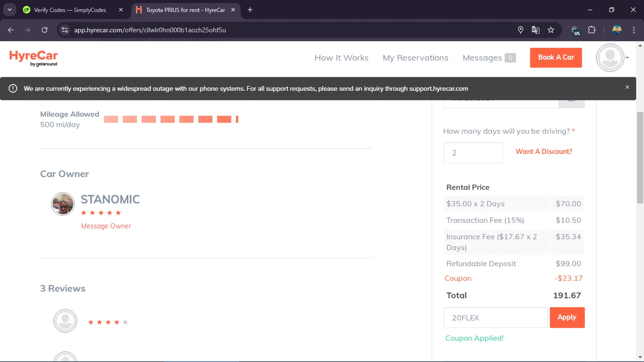Open the Chrome profile avatar
The width and height of the screenshot is (644, 362).
tap(617, 30)
